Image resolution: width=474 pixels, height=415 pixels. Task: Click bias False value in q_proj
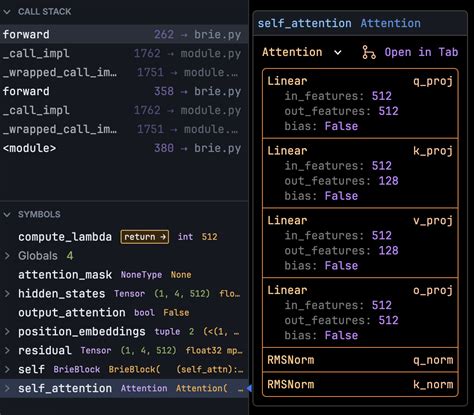tap(341, 126)
